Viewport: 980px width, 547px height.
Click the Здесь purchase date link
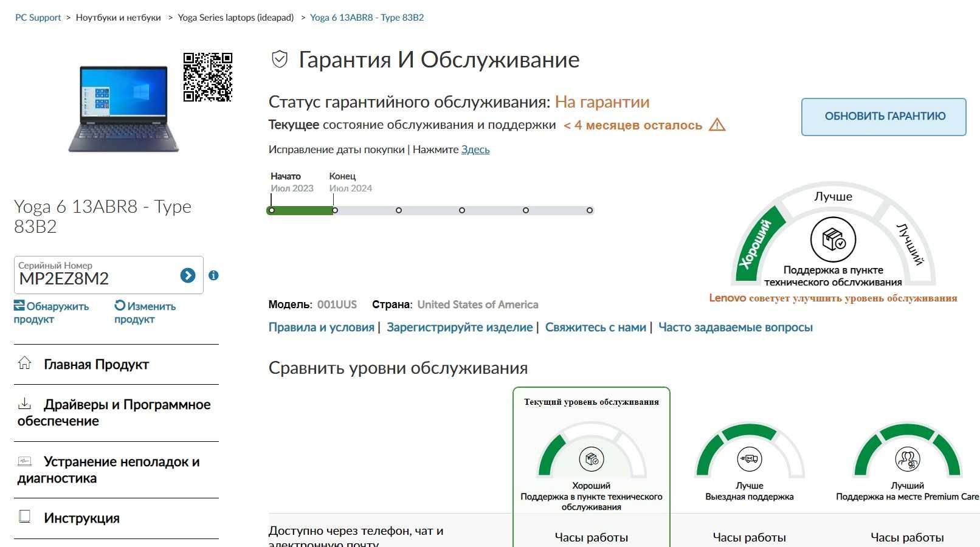tap(475, 150)
